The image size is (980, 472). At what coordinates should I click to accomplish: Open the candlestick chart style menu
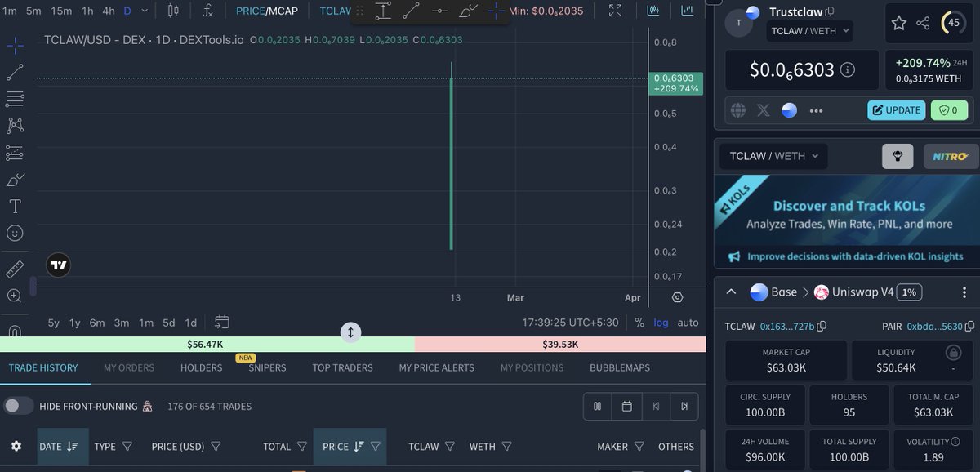(x=173, y=11)
